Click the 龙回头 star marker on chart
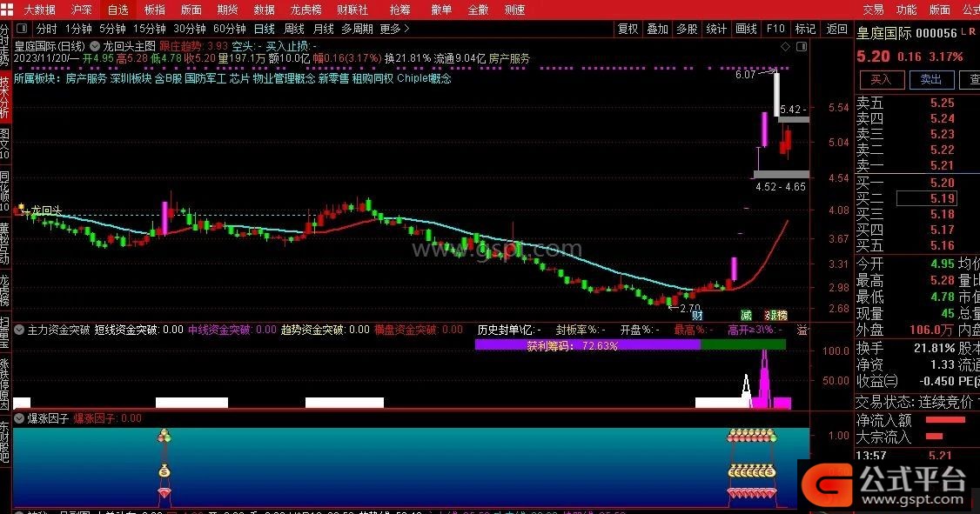Screen dimensions: 980x514 [x=22, y=207]
